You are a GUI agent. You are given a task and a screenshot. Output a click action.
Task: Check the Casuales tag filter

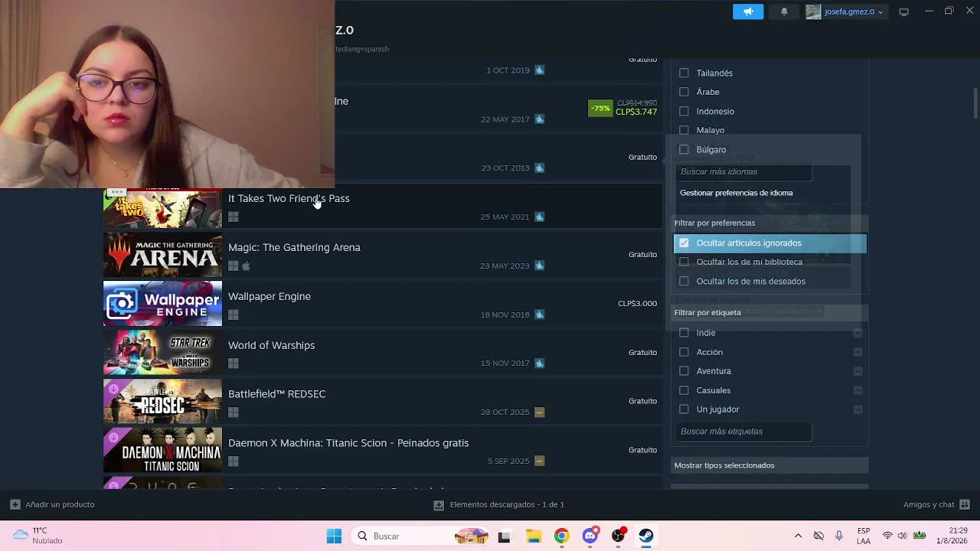(684, 390)
